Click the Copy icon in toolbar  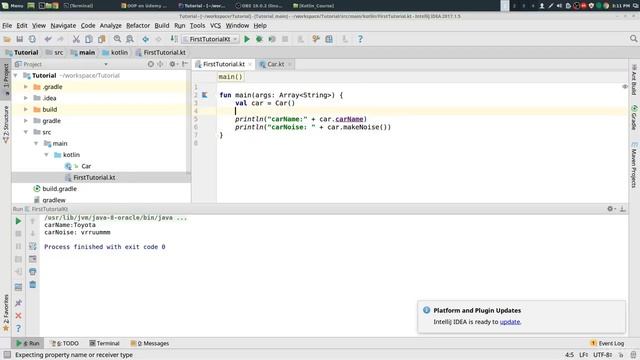point(89,39)
